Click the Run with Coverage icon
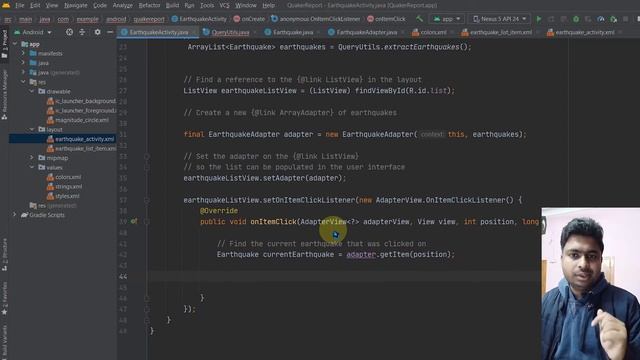This screenshot has height=360, width=640. (588, 19)
